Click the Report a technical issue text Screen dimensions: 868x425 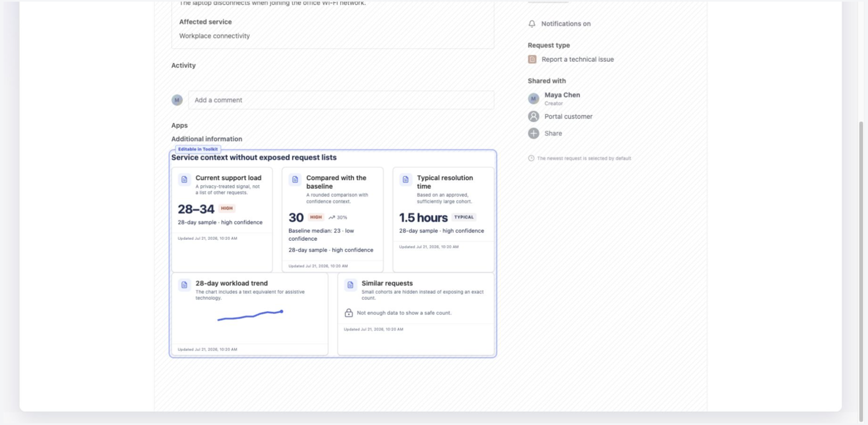(x=578, y=59)
